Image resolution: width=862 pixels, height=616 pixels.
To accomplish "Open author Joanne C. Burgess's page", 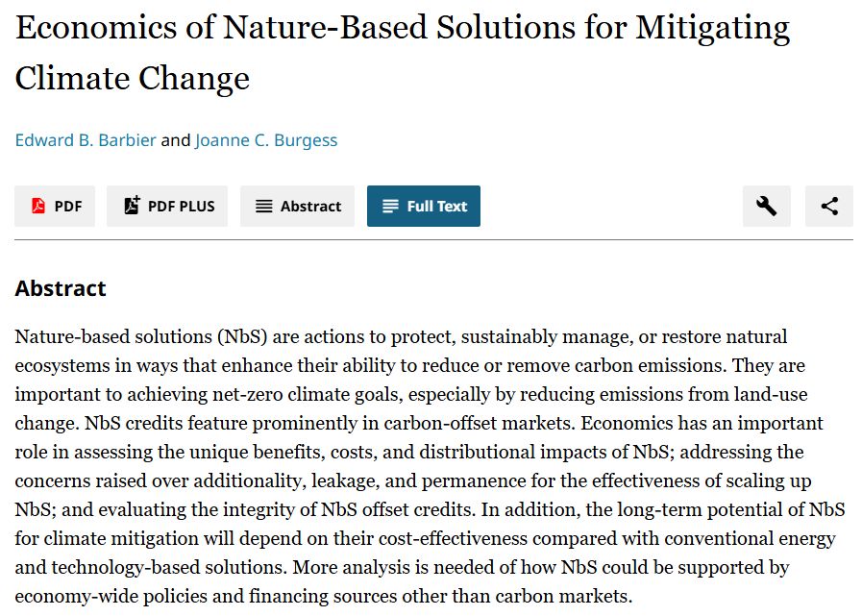I will tap(266, 140).
